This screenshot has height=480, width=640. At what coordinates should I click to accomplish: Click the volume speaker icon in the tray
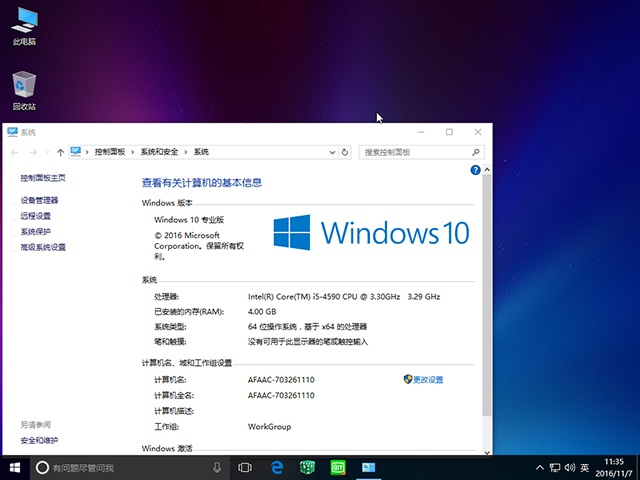click(569, 467)
